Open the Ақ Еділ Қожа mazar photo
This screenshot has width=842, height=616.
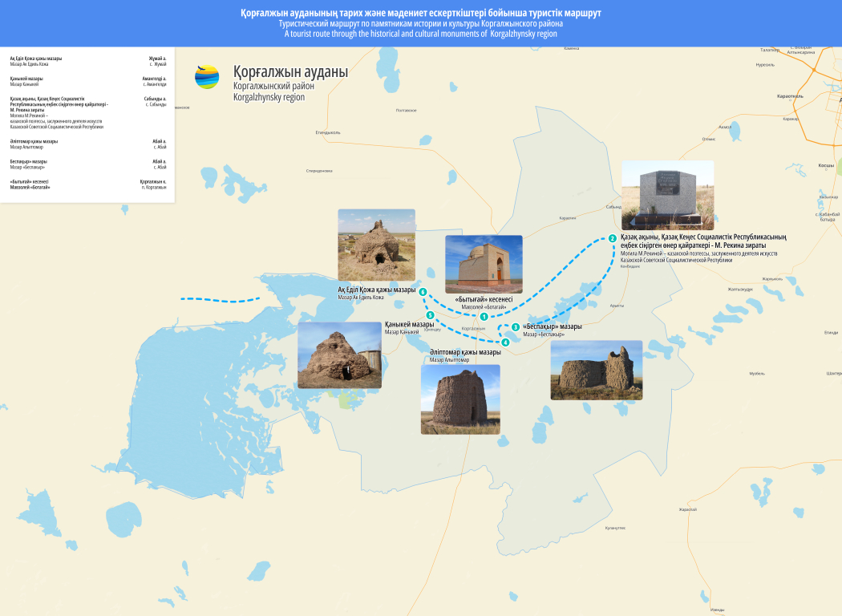(376, 245)
